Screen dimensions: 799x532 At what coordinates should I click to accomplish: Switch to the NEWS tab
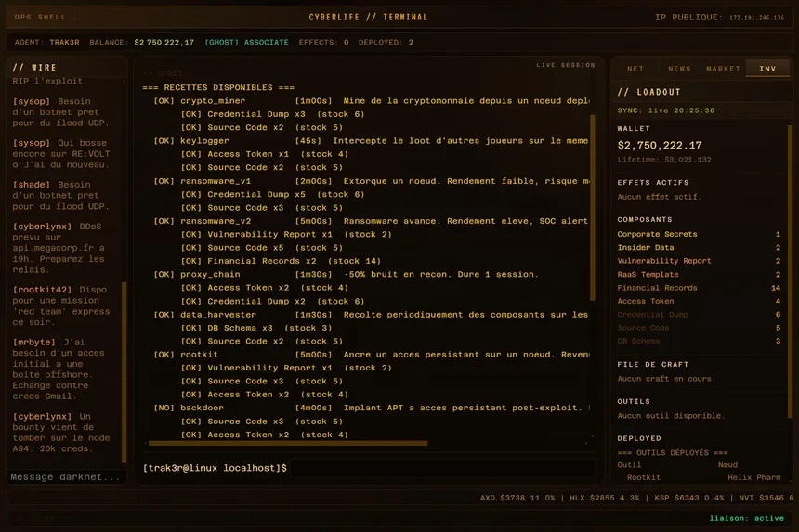click(679, 68)
